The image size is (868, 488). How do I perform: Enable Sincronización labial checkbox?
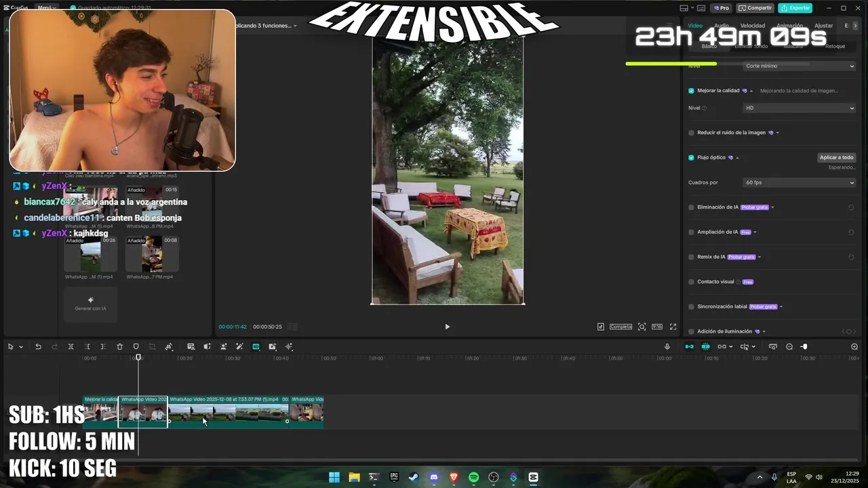click(691, 306)
